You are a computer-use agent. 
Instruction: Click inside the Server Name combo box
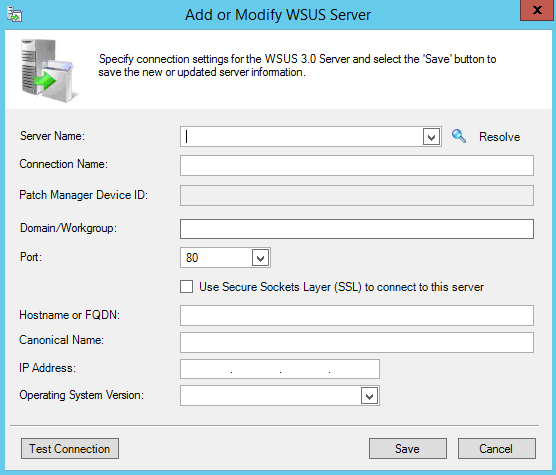click(302, 137)
